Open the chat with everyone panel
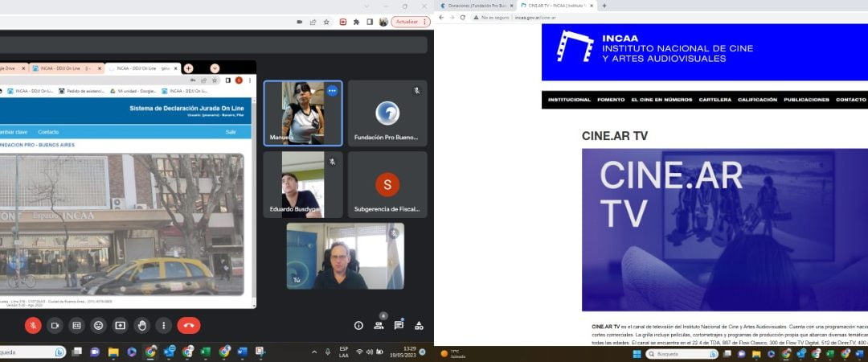 point(399,325)
